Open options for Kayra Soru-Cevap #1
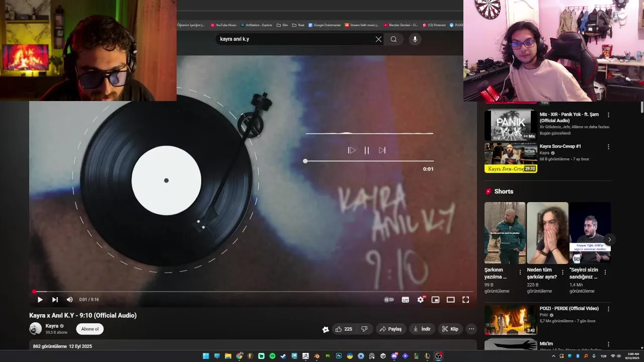Viewport: 644px width, 362px height. pyautogui.click(x=608, y=147)
